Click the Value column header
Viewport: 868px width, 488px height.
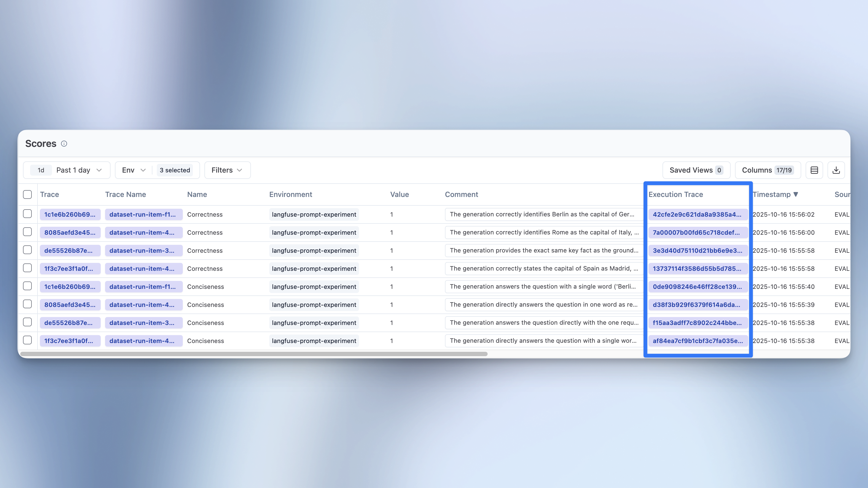pos(399,194)
